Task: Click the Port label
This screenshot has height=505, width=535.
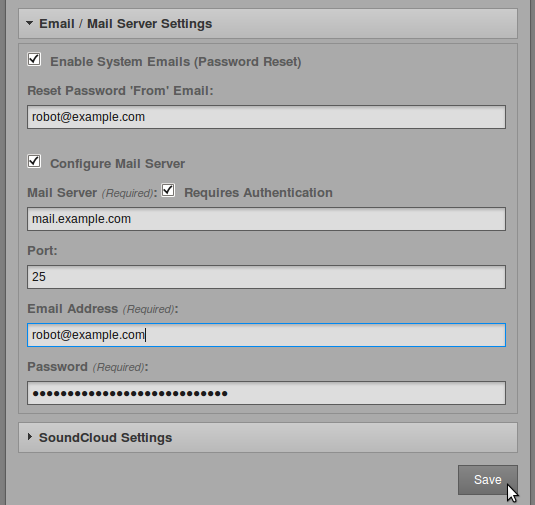Action: pos(42,251)
